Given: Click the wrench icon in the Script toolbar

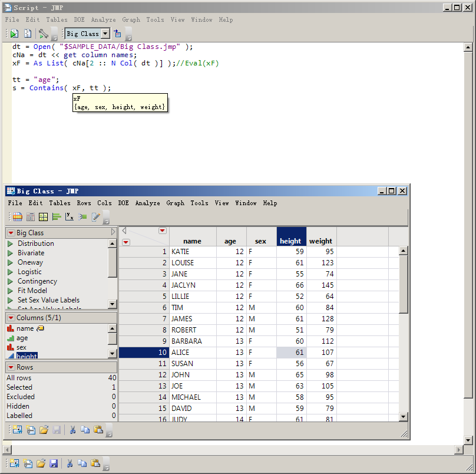Looking at the screenshot, I should [43, 34].
